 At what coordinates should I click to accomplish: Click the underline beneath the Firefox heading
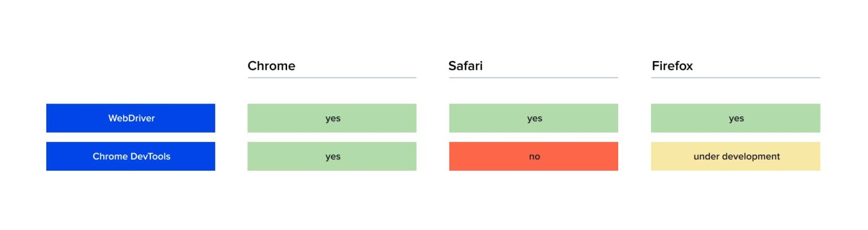click(735, 77)
